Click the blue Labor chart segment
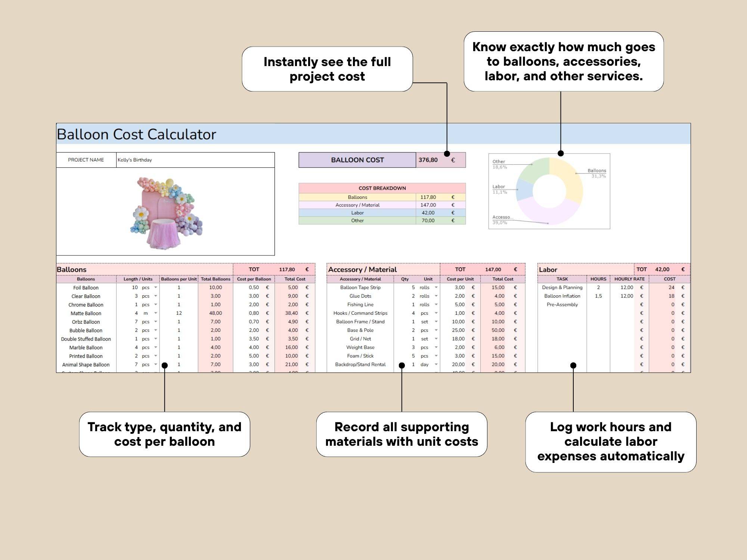The width and height of the screenshot is (747, 560). click(x=524, y=190)
